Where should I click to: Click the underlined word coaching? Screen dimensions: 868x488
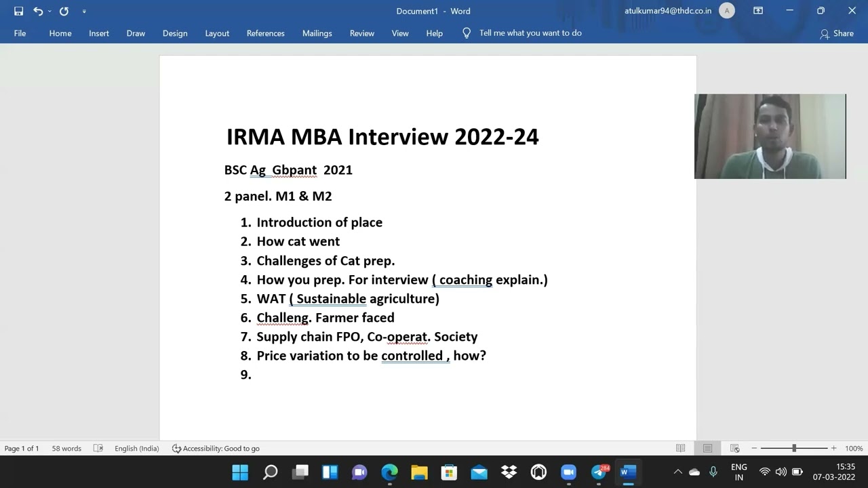tap(466, 279)
